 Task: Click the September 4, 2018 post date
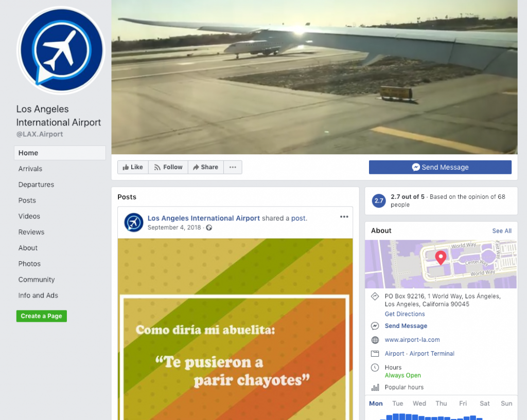click(174, 228)
